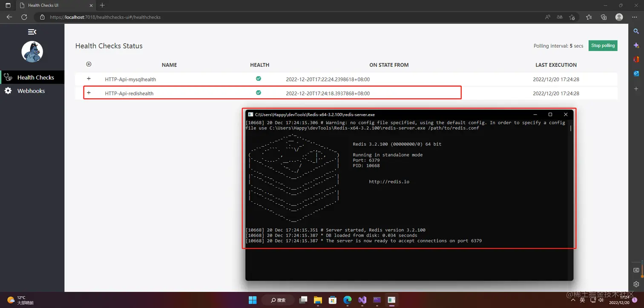The image size is (644, 308).
Task: Open the Webhooks sidebar page
Action: coord(32,91)
